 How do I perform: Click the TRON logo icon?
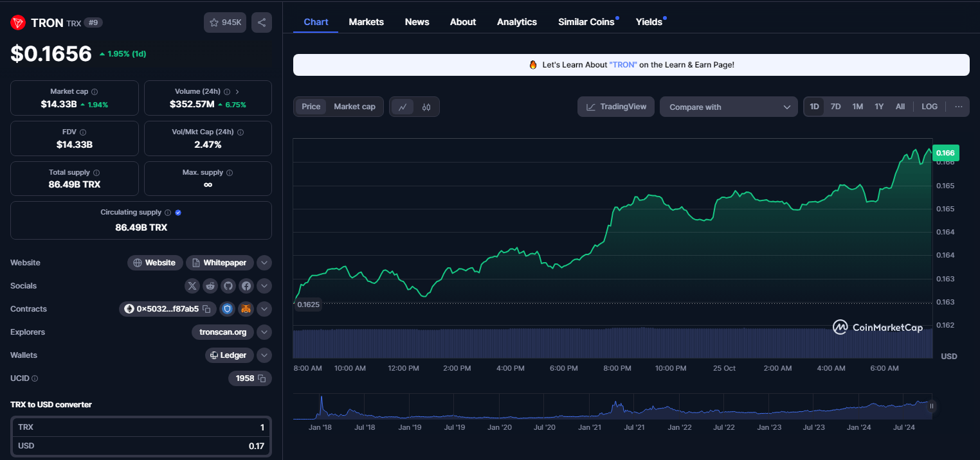pyautogui.click(x=17, y=22)
